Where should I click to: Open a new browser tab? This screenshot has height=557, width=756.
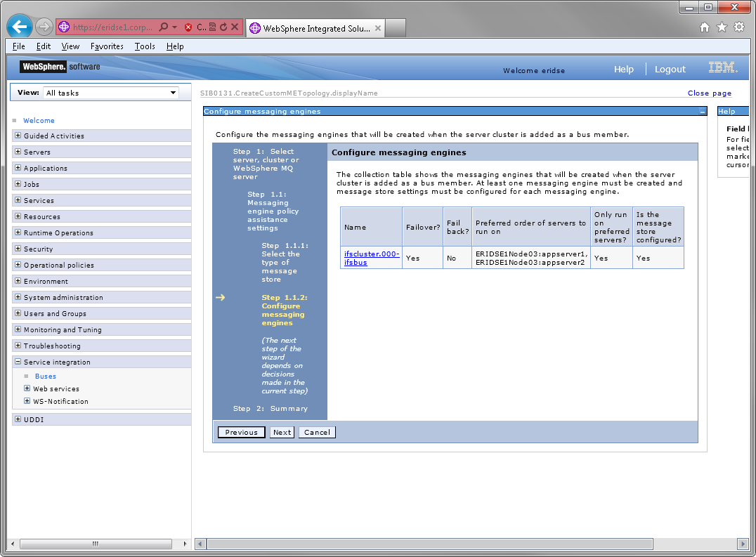pos(396,28)
